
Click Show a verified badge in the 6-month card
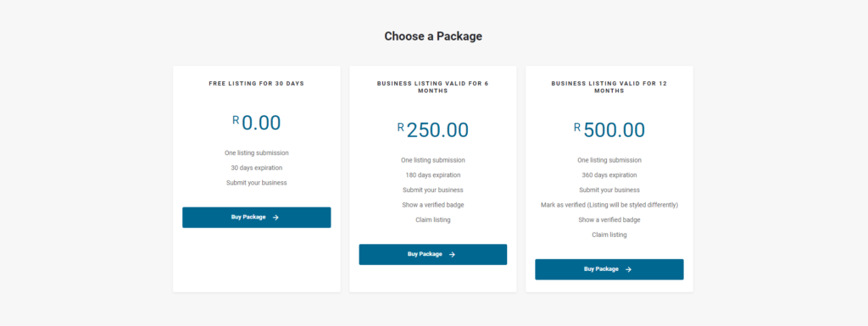pyautogui.click(x=433, y=205)
